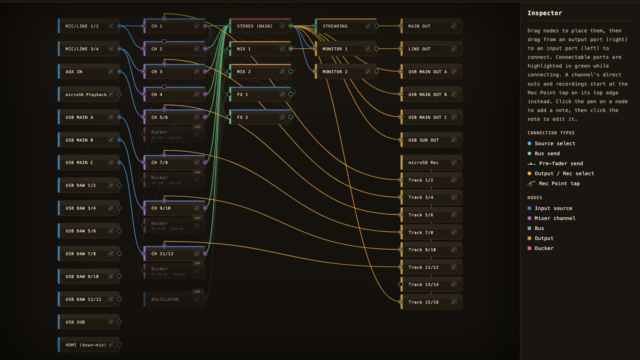The image size is (640, 360).
Task: Click the Bus send legend color dot
Action: click(x=529, y=153)
